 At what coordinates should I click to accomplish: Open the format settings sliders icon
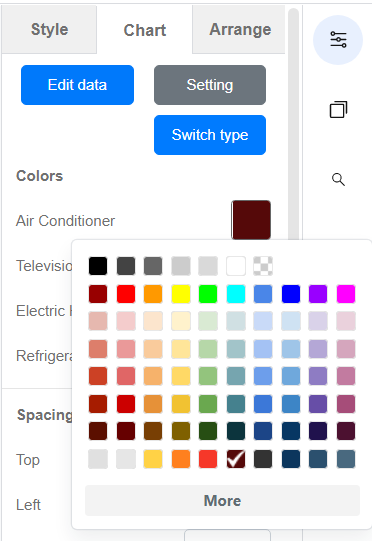338,40
